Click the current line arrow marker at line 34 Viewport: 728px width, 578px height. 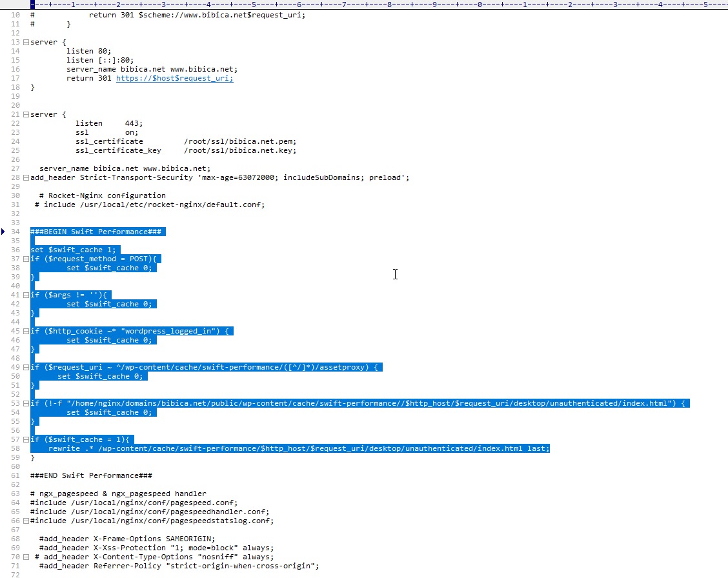(x=3, y=232)
